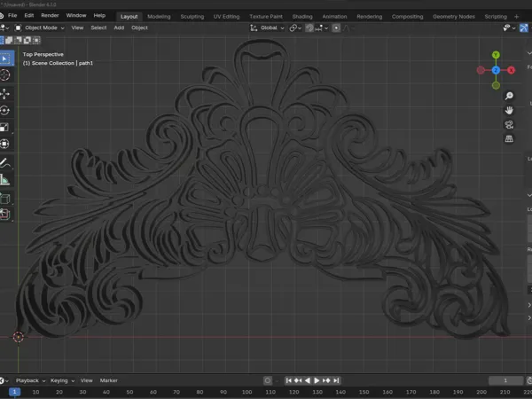Toggle the snapping magnet button
This screenshot has height=399, width=532.
tap(309, 27)
